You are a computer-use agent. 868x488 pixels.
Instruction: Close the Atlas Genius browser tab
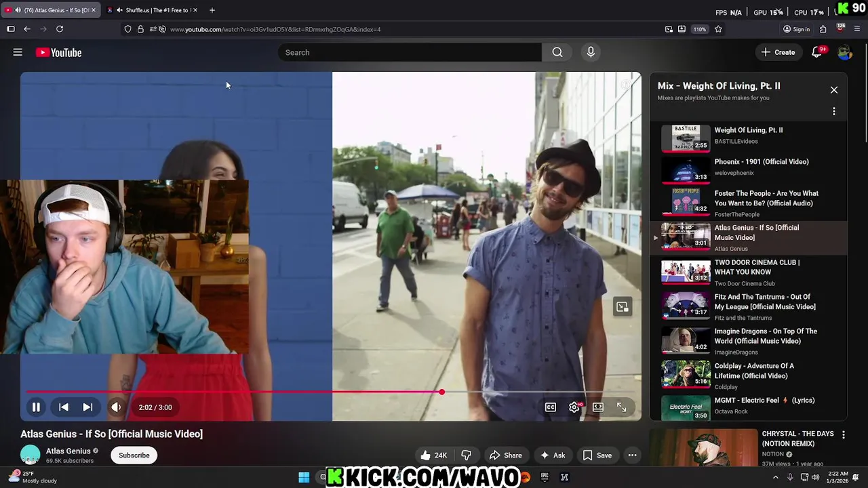tap(94, 10)
